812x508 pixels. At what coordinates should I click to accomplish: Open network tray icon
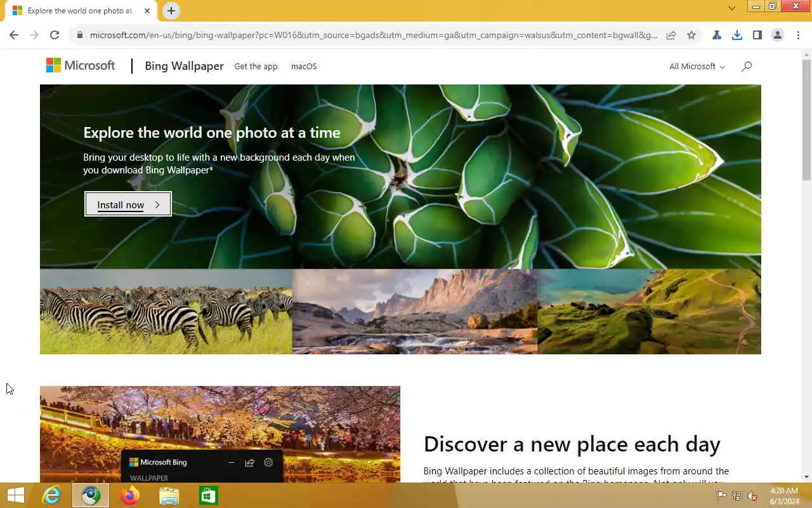[737, 495]
